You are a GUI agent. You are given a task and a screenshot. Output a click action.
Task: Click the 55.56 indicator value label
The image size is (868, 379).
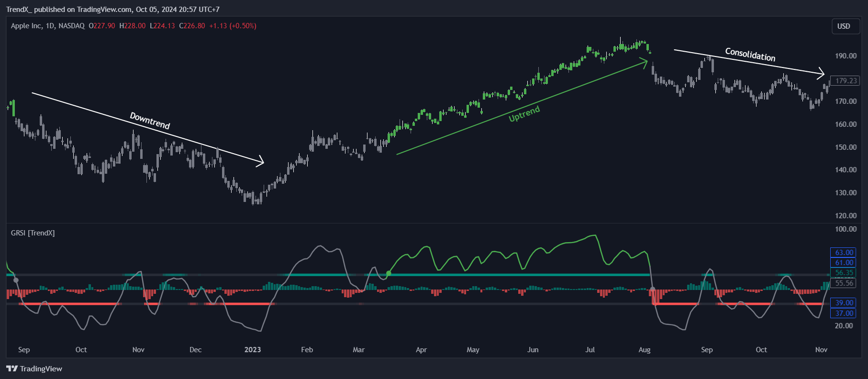pyautogui.click(x=844, y=283)
